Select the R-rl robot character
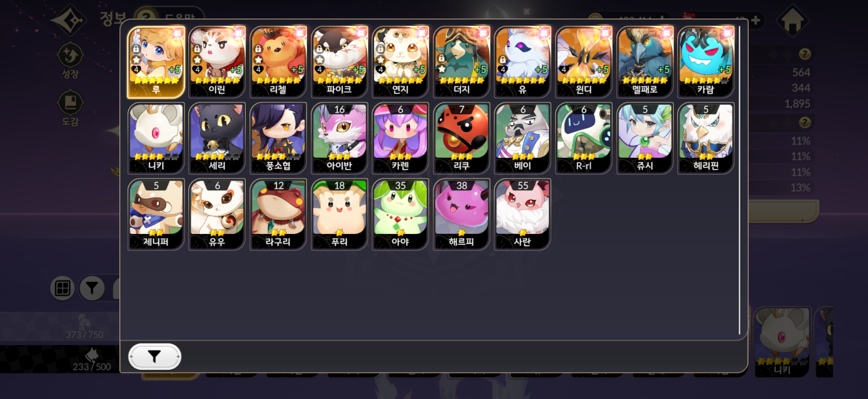 tap(584, 138)
